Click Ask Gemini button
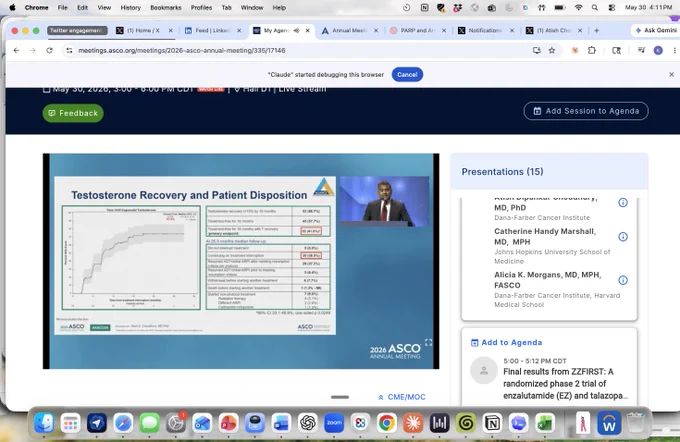 656,30
